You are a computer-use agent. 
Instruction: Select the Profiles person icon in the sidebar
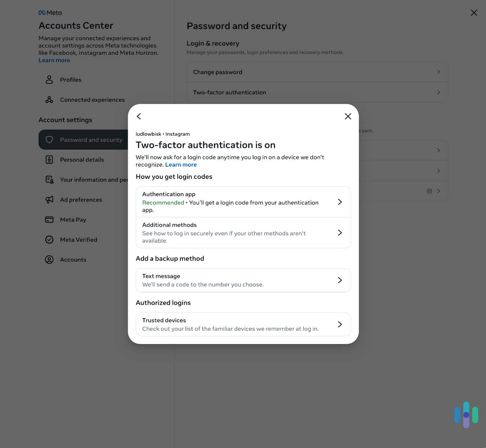[49, 80]
